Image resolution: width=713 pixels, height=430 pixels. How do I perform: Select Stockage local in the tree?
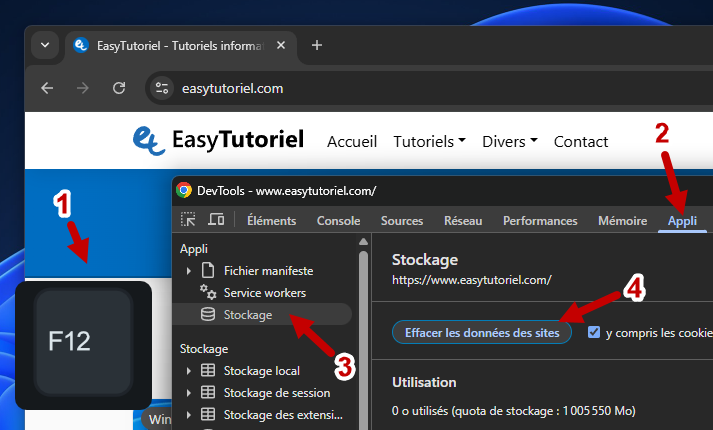tap(261, 371)
